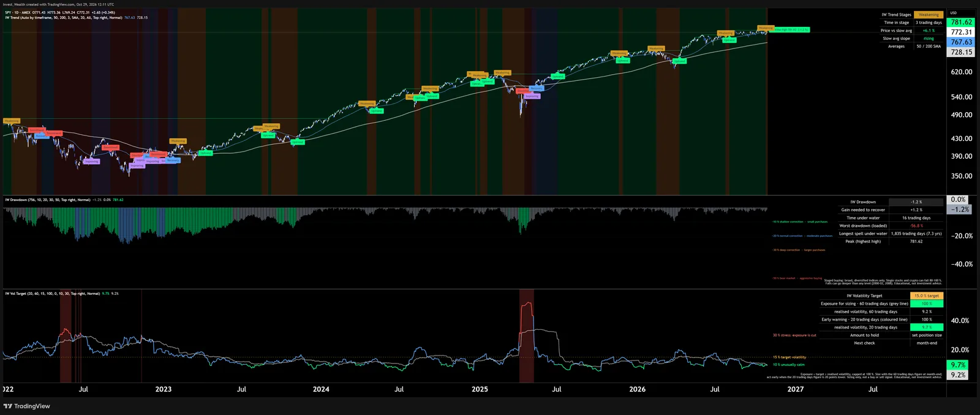This screenshot has height=415, width=980.
Task: Click the 'Peak (highest high)' row label
Action: (x=863, y=242)
